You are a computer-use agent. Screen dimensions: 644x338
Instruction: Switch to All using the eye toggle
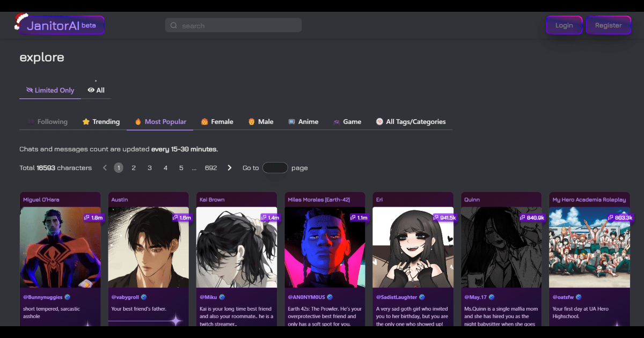(x=96, y=90)
